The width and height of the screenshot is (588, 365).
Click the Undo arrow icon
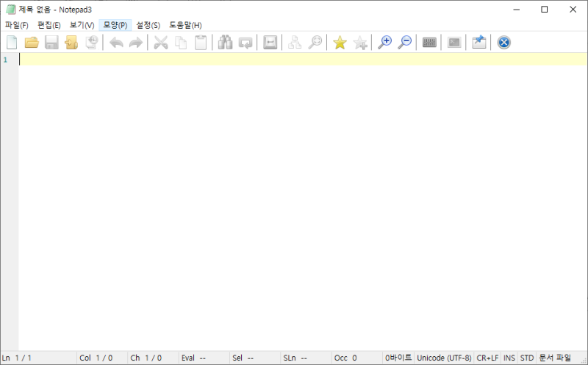coord(116,43)
